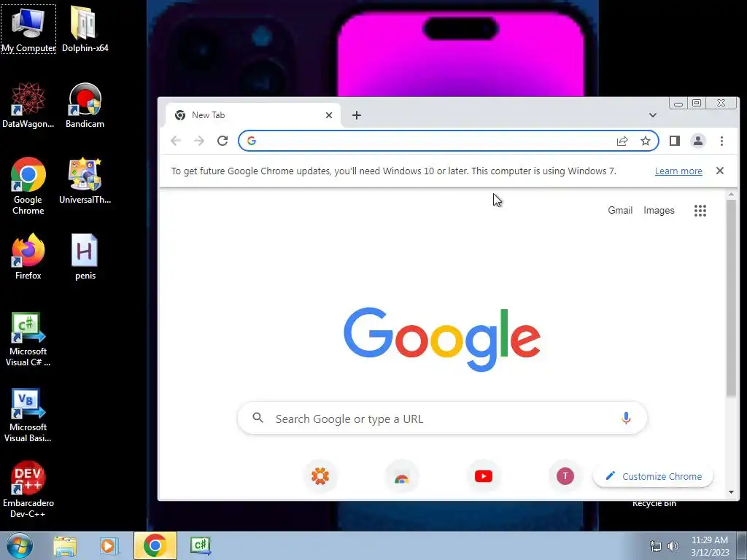This screenshot has height=560, width=747.
Task: Select the Microsoft Visual Basic shortcut
Action: click(28, 415)
